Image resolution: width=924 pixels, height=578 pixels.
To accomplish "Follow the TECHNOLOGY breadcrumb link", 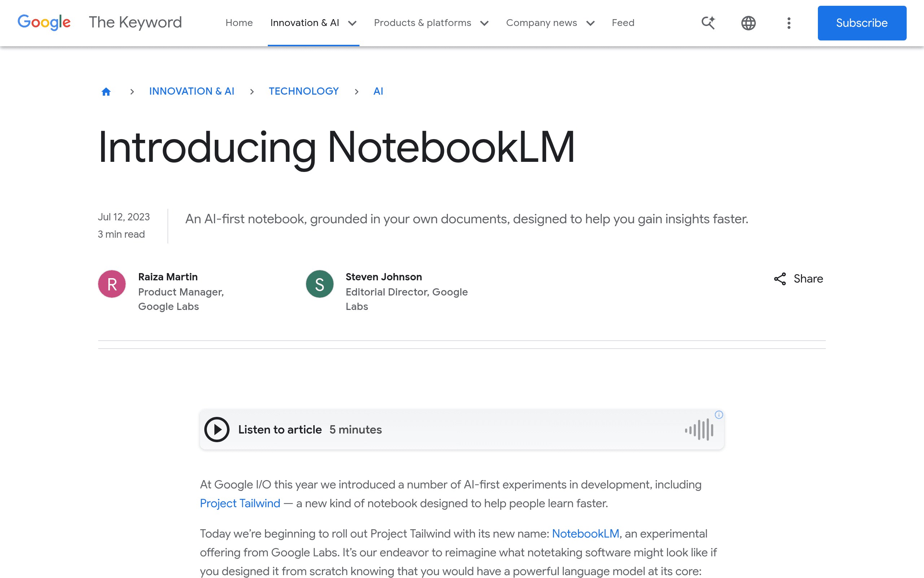I will point(304,91).
